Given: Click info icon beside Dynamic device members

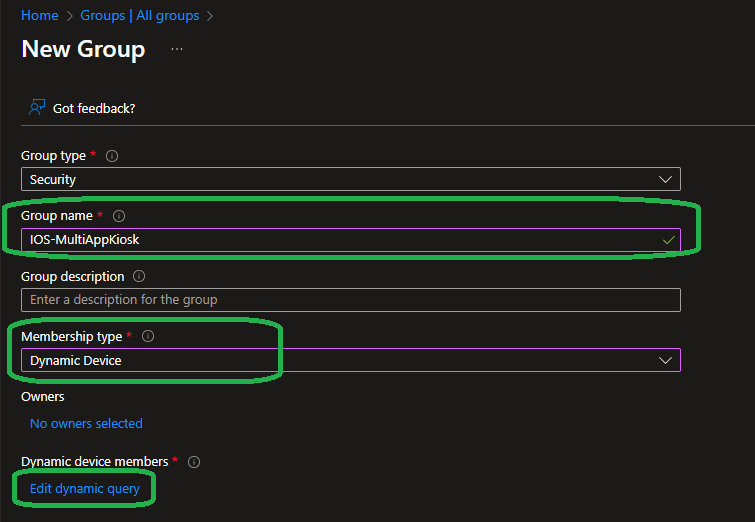Looking at the screenshot, I should click(194, 462).
